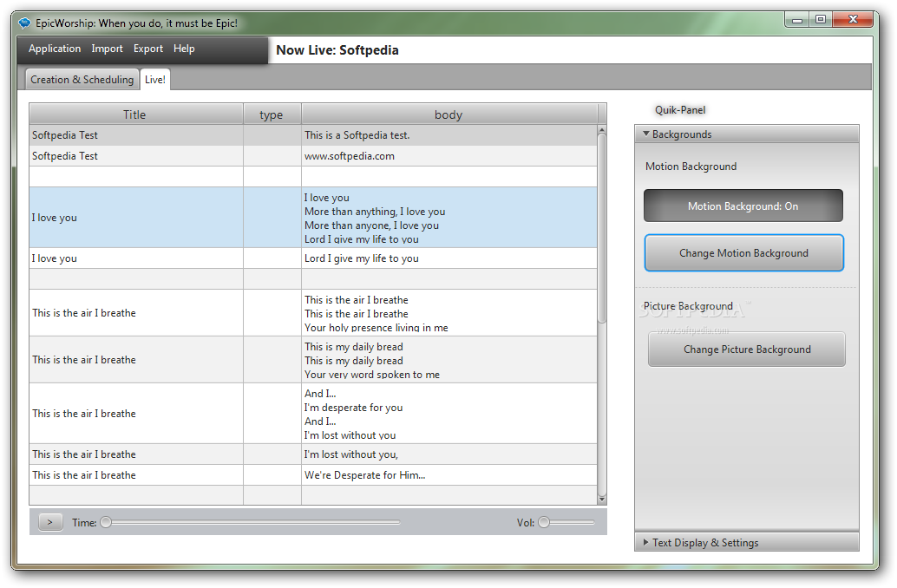Click the Vol slider handle
The height and width of the screenshot is (588, 897).
coord(544,522)
